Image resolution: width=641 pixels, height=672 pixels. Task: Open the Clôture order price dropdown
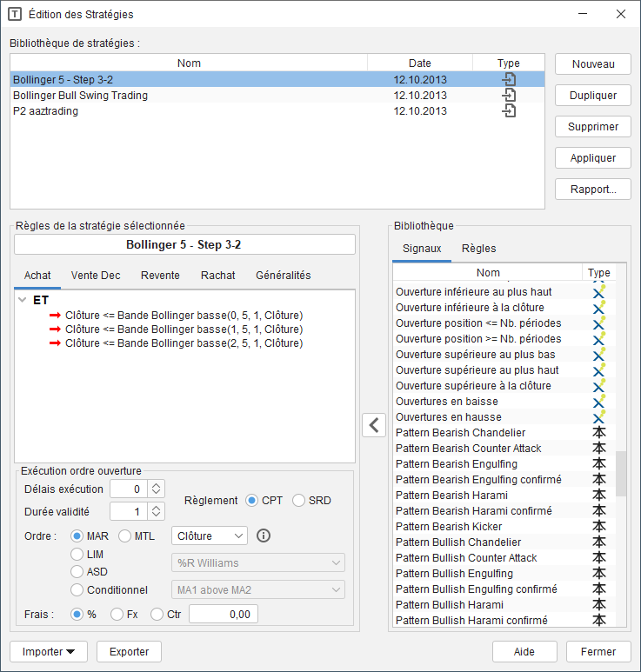click(210, 536)
